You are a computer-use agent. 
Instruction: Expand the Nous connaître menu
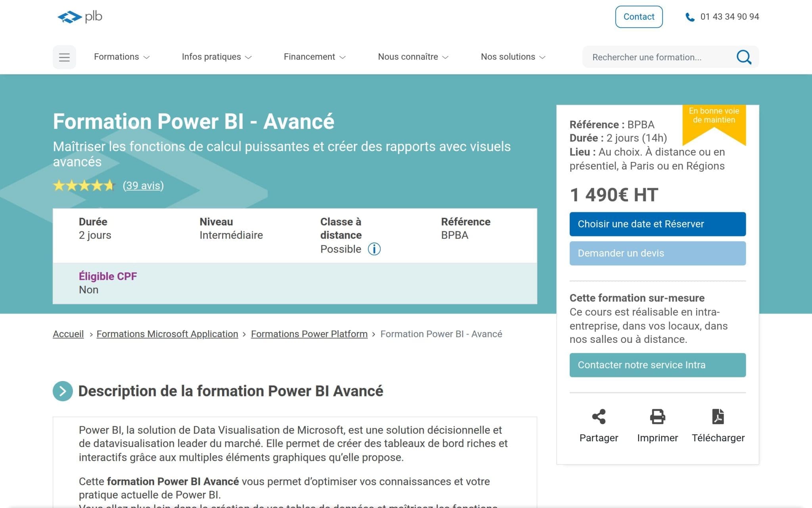413,57
